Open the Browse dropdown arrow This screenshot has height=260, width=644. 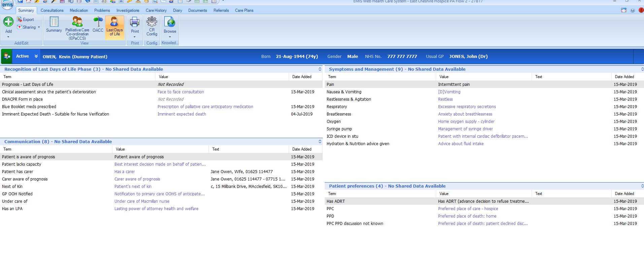tap(170, 37)
